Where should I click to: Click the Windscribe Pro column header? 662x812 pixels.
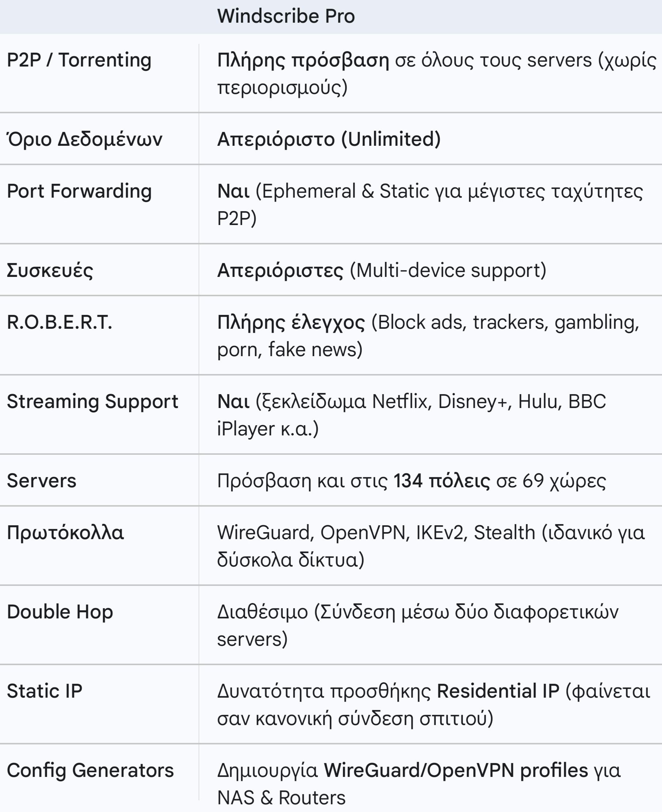[286, 16]
